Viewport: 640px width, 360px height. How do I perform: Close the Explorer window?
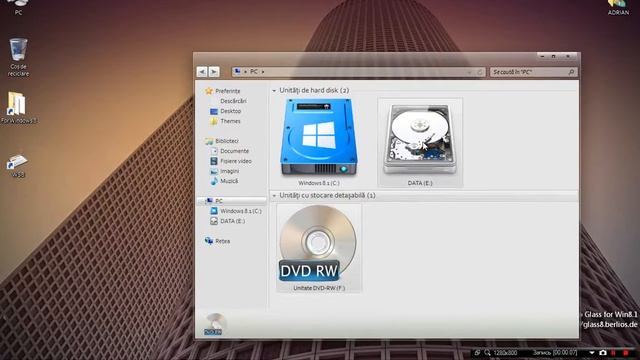pyautogui.click(x=568, y=56)
